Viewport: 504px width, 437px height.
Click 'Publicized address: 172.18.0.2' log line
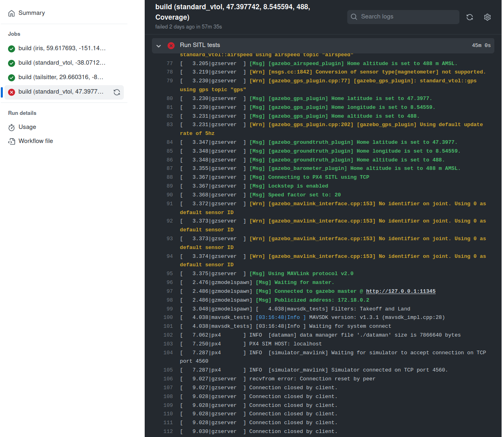(x=322, y=300)
